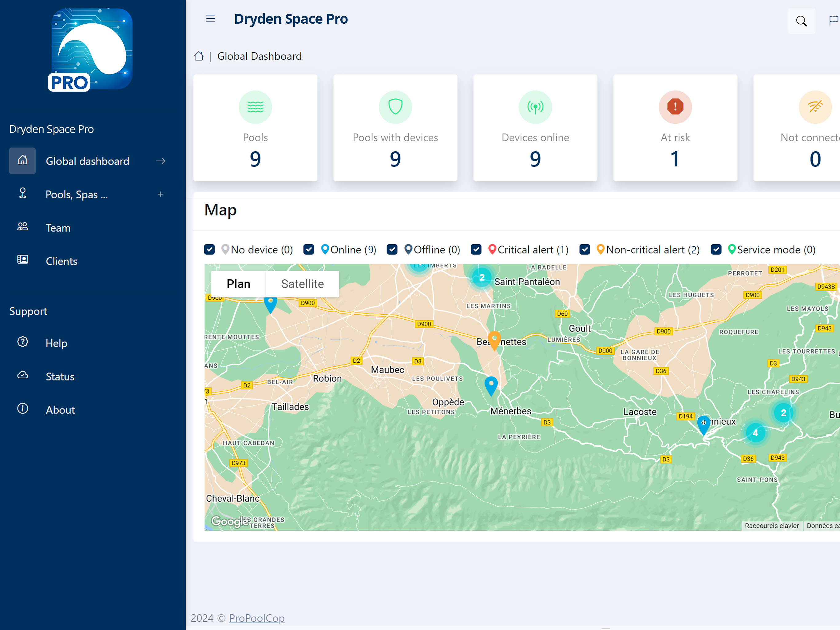Screen dimensions: 840x630
Task: Open the hamburger menu icon
Action: point(211,19)
